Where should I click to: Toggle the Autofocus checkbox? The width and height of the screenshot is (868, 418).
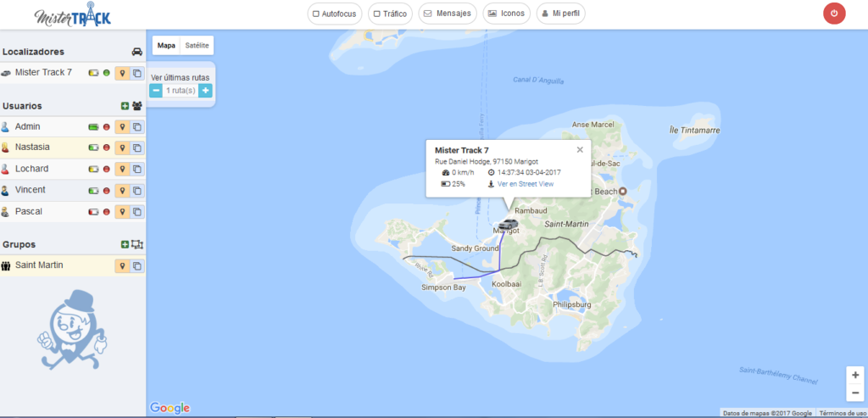(315, 14)
